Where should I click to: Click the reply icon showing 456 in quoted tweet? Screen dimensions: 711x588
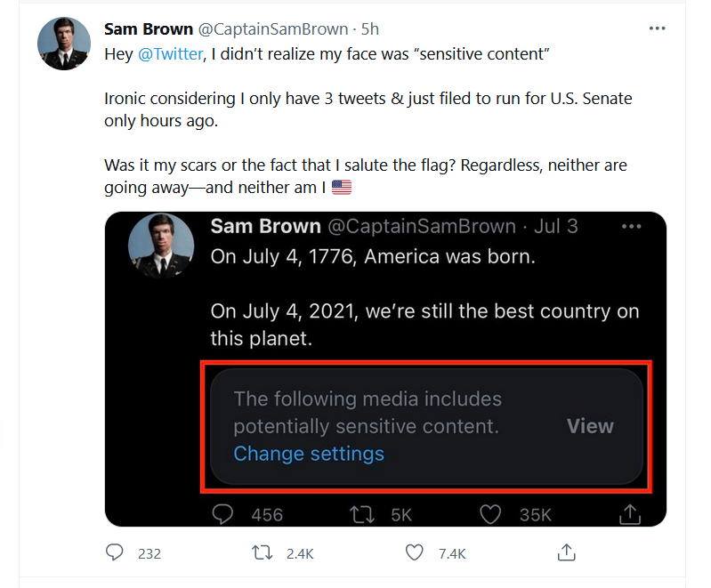coord(222,514)
